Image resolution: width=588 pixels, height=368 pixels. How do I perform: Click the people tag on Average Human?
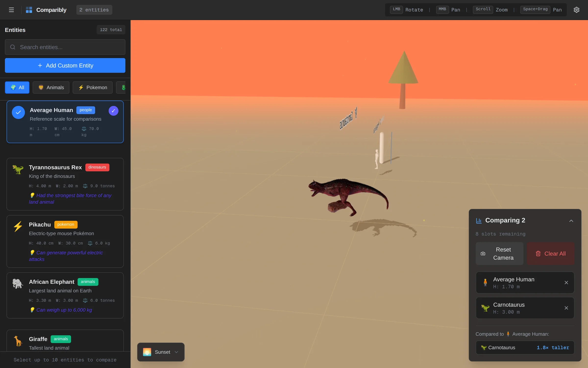coord(86,110)
